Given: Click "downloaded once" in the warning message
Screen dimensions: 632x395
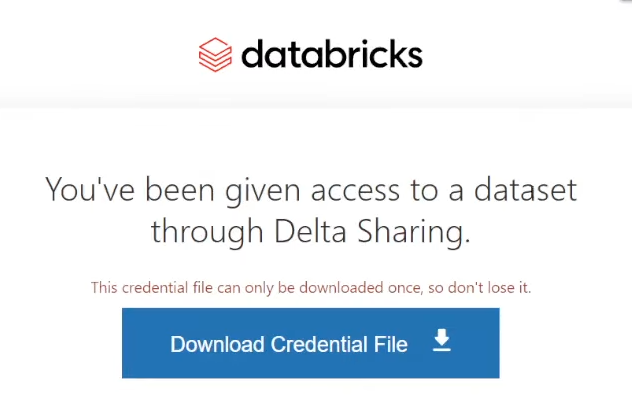Looking at the screenshot, I should click(x=361, y=288).
